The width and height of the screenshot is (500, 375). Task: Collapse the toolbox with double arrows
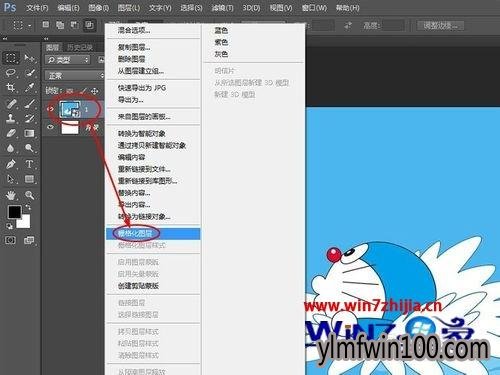(x=5, y=39)
